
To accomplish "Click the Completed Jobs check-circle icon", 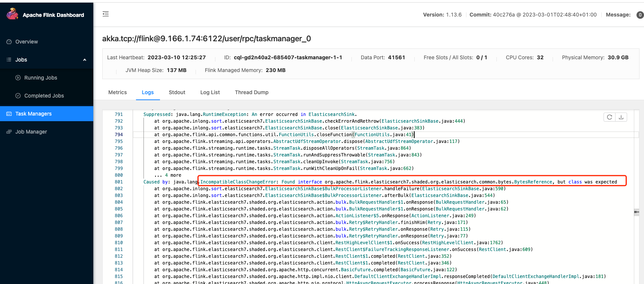I will coord(18,96).
